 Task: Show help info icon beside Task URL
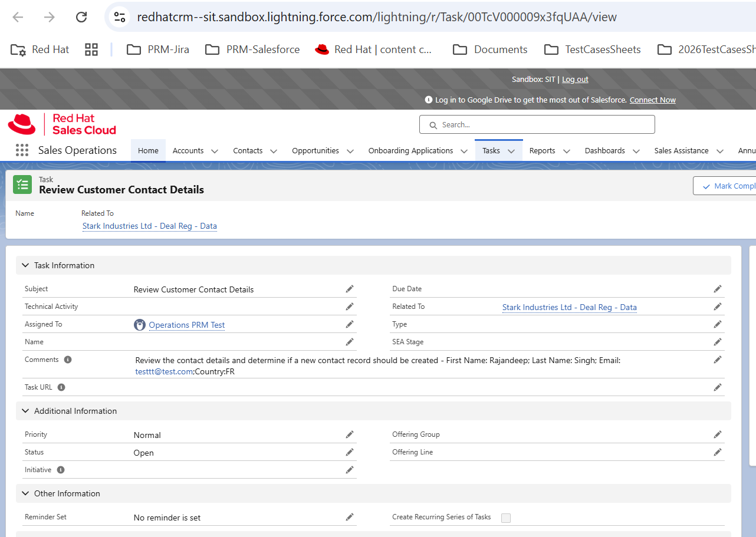click(61, 387)
